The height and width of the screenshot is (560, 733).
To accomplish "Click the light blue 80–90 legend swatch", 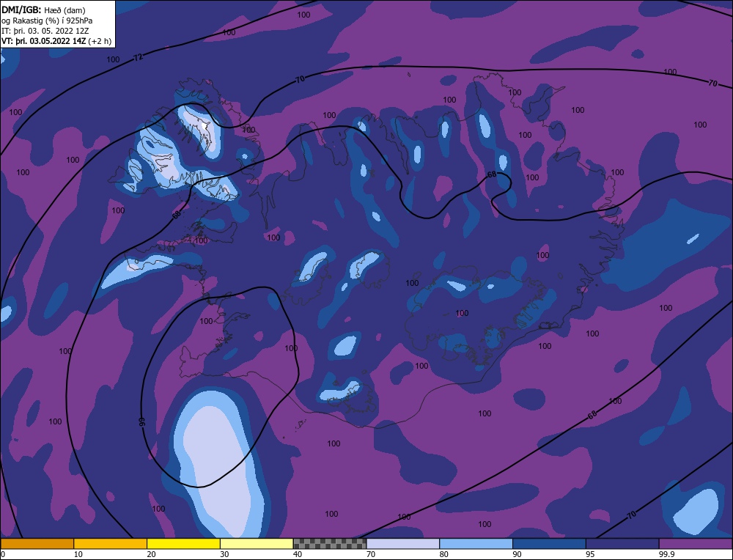I will pos(476,544).
